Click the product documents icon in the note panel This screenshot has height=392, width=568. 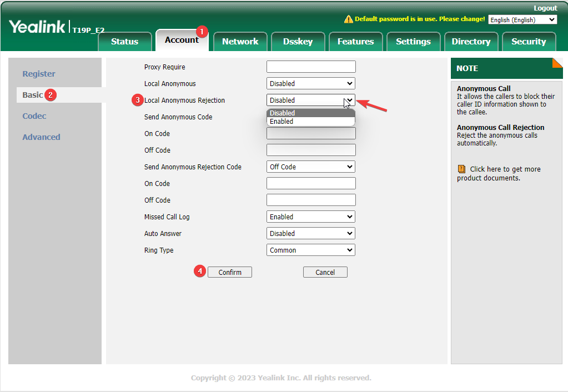click(x=461, y=169)
